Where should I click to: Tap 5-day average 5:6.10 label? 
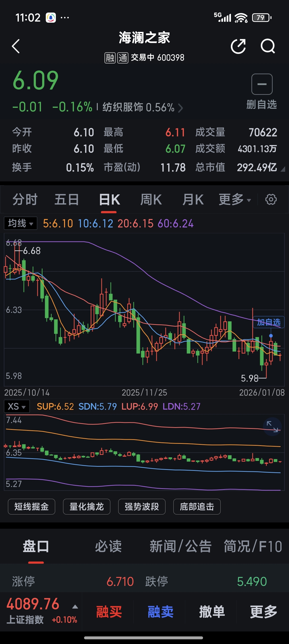pyautogui.click(x=58, y=223)
